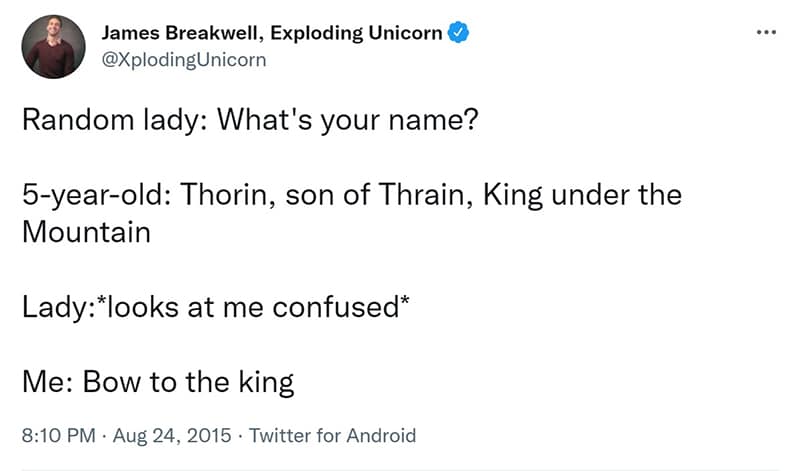Click the line 'Lady:*looks at me confused*'
The image size is (800, 471).
(215, 307)
